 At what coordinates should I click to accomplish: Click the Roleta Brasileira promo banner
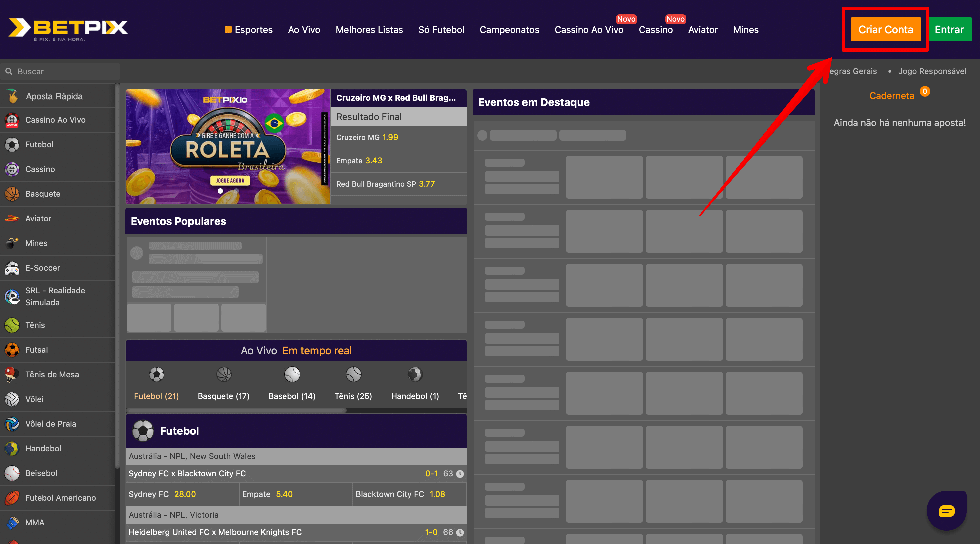point(228,147)
